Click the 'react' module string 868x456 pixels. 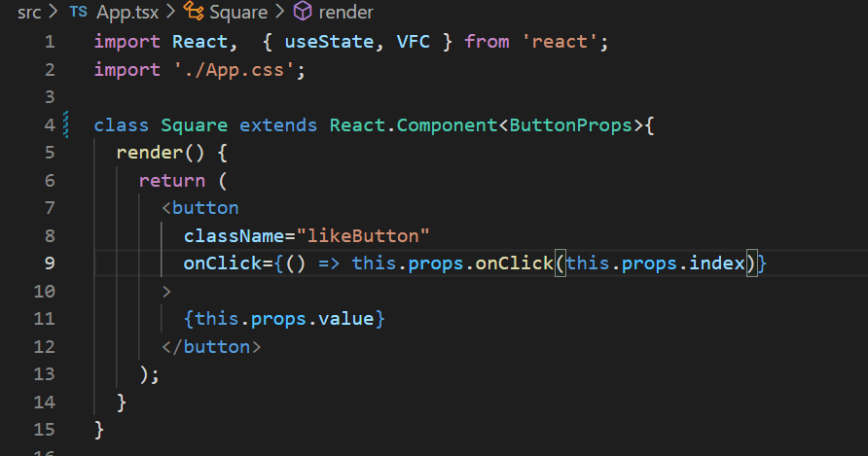(x=560, y=42)
